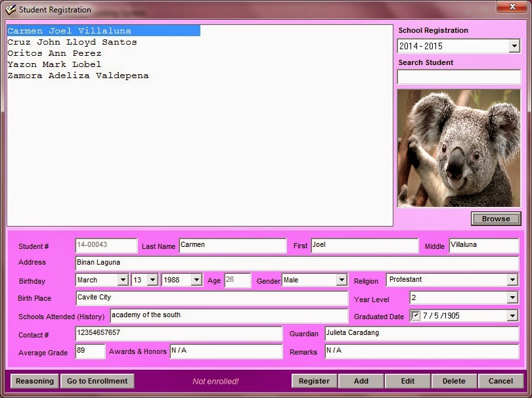
Task: Click the First name field
Action: [x=365, y=246]
